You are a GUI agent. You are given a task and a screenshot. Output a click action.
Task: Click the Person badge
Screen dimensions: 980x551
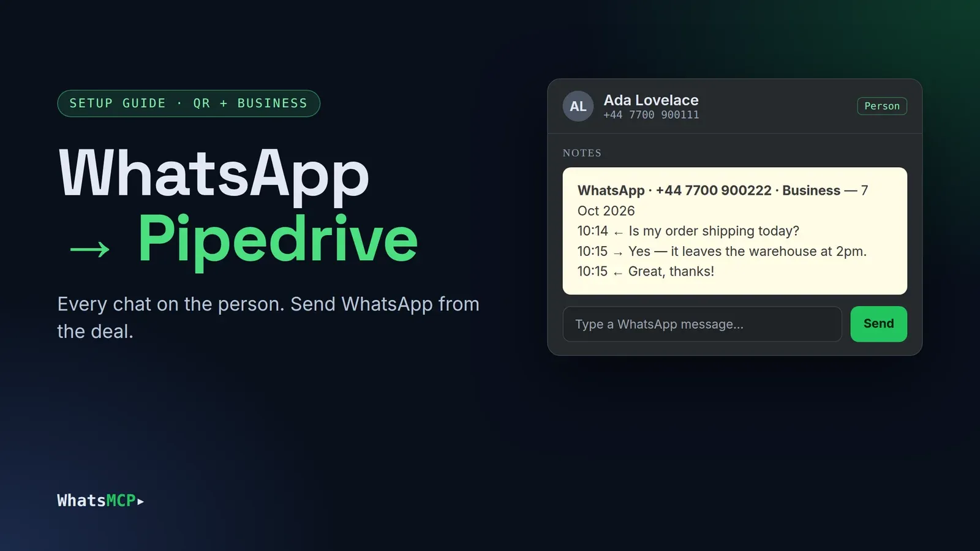882,106
